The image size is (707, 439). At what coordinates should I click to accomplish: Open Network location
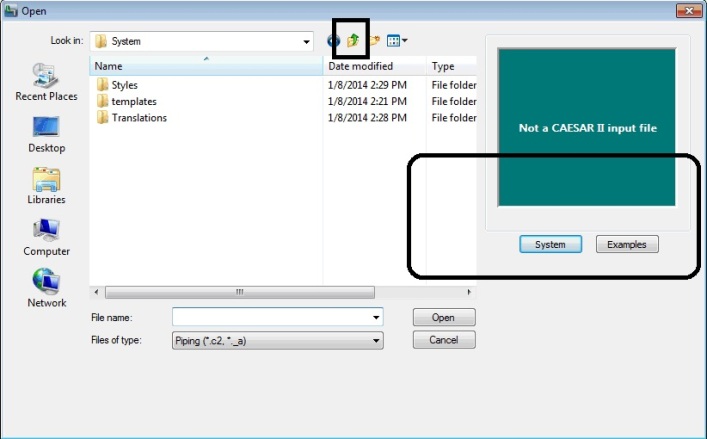click(x=46, y=288)
